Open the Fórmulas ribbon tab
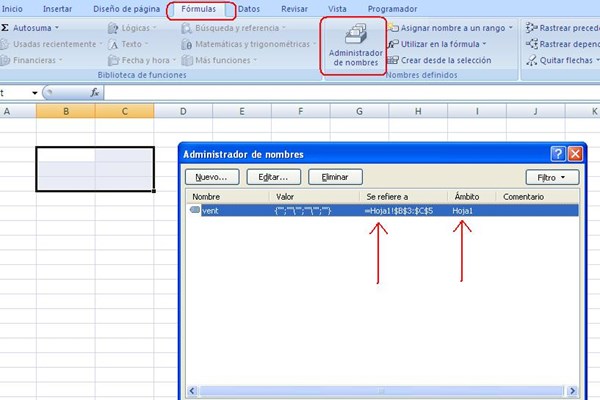Image resolution: width=600 pixels, height=400 pixels. [199, 9]
